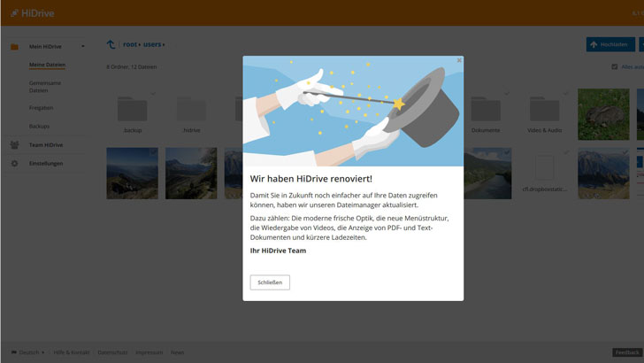Open News footer link
The image size is (644, 363).
point(178,352)
